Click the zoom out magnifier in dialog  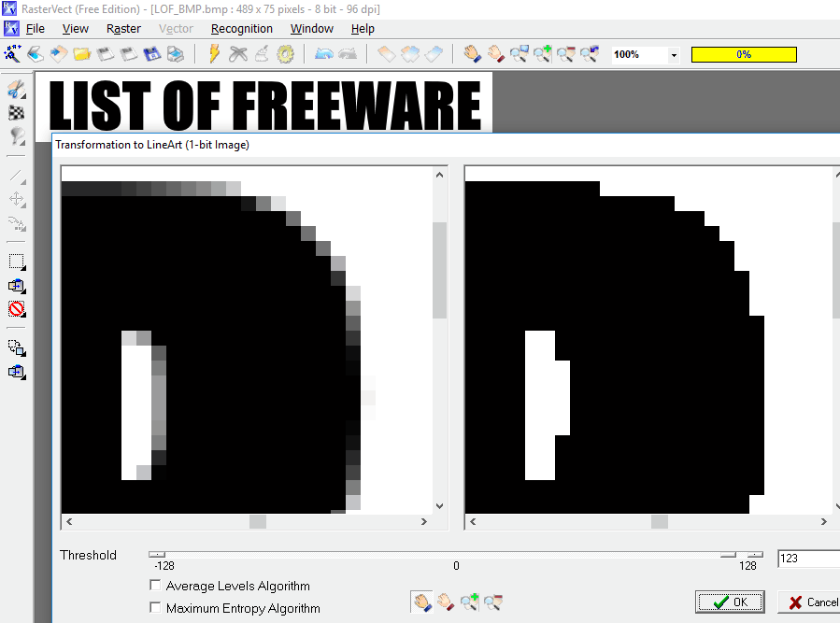click(492, 602)
